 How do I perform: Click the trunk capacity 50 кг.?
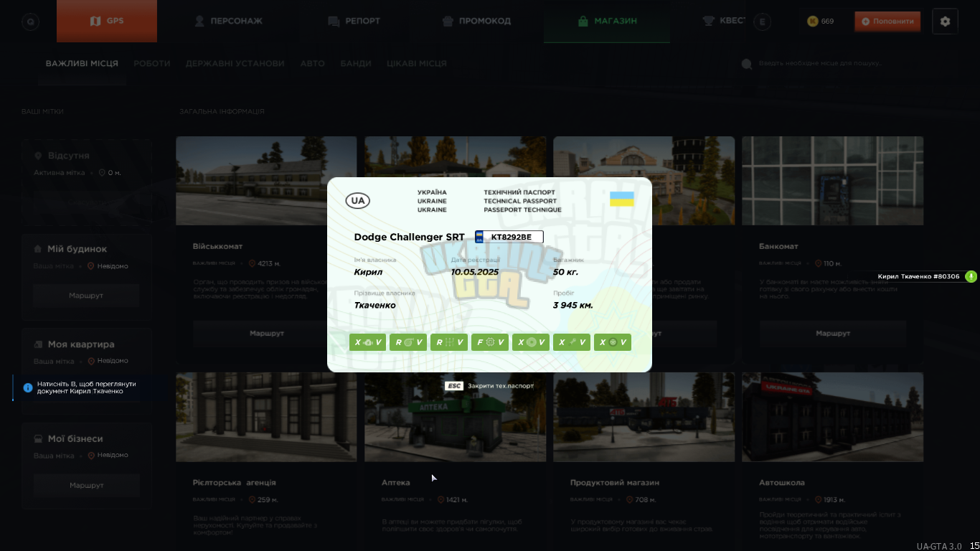565,273
